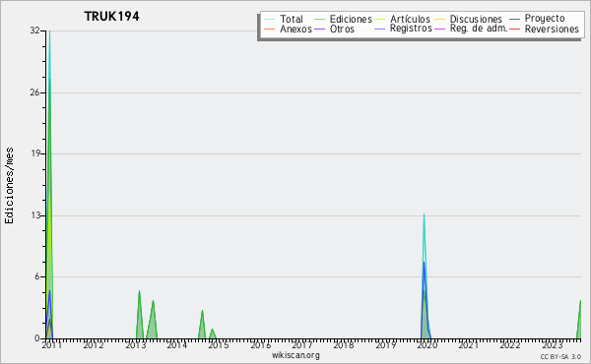Click the 32 y-axis value label
Viewport: 591px width, 364px height.
pos(35,30)
